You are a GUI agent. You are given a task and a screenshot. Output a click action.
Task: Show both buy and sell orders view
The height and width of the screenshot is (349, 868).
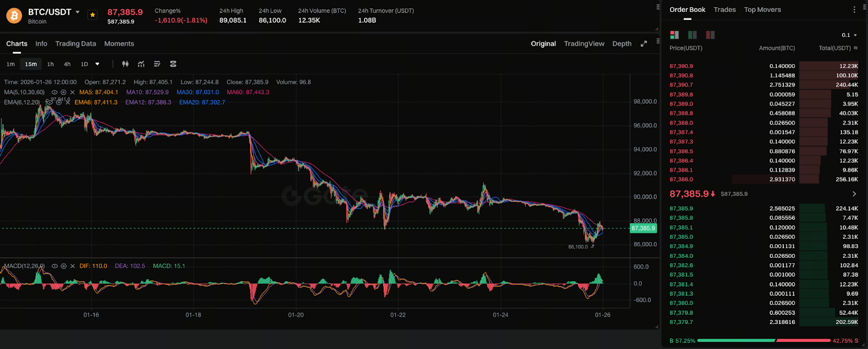coord(674,35)
